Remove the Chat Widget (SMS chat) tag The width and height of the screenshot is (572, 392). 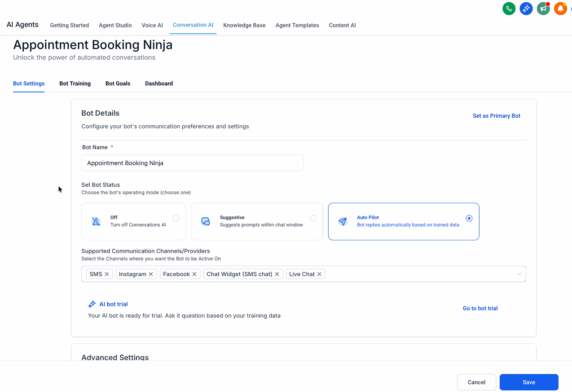tap(277, 274)
